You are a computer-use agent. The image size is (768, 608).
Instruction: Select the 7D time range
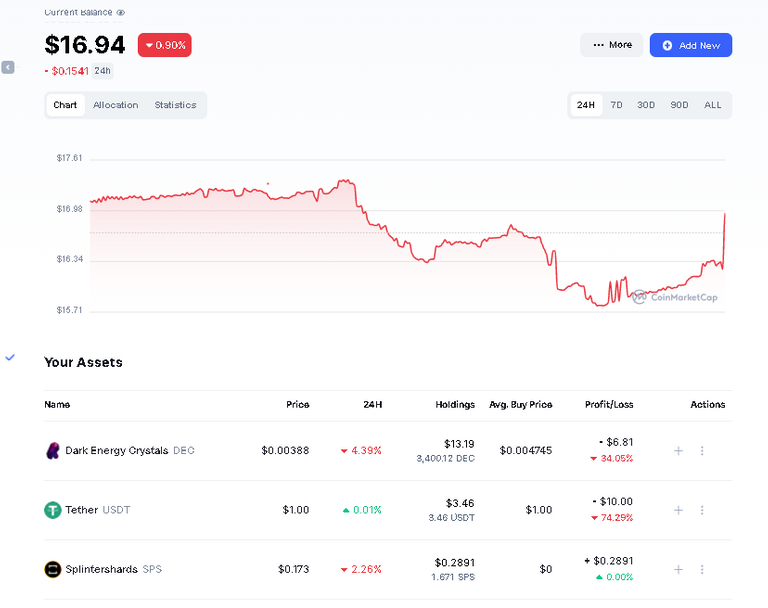pyautogui.click(x=616, y=105)
